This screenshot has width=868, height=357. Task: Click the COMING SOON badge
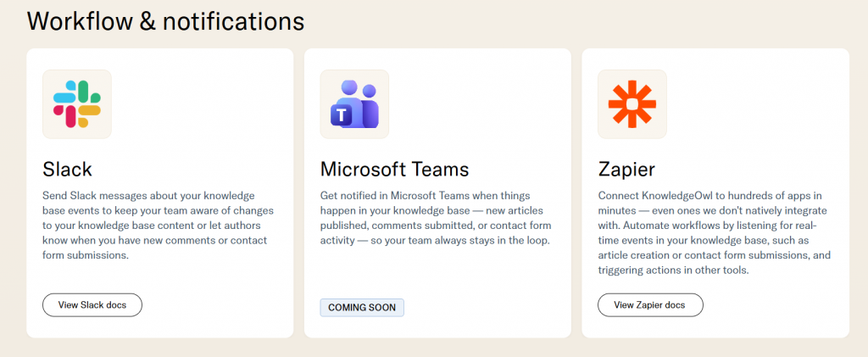(362, 308)
